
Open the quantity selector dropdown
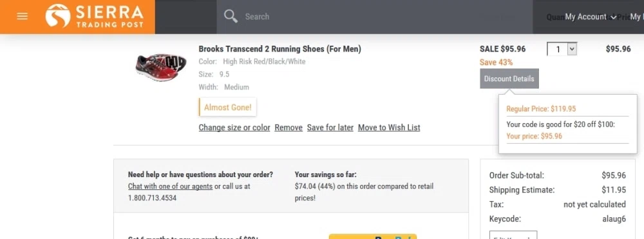[562, 49]
